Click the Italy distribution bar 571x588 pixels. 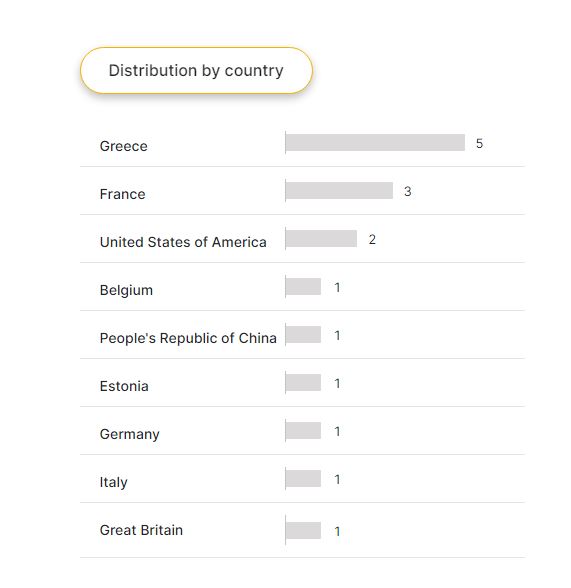pos(303,478)
